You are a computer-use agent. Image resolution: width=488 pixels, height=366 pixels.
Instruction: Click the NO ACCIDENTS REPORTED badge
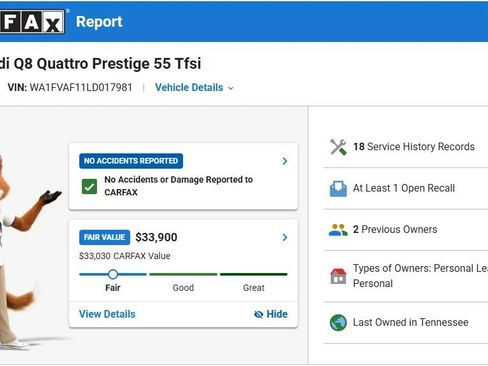[x=131, y=161]
